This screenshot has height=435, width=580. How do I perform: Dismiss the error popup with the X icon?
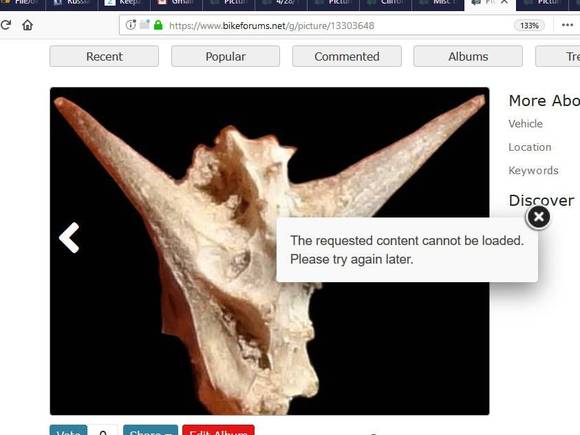point(538,217)
